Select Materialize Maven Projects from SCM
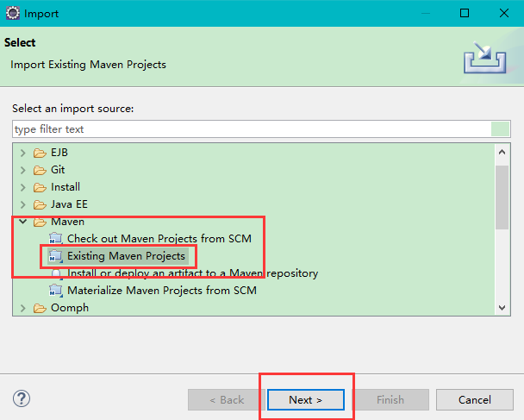This screenshot has height=420, width=524. tap(162, 291)
